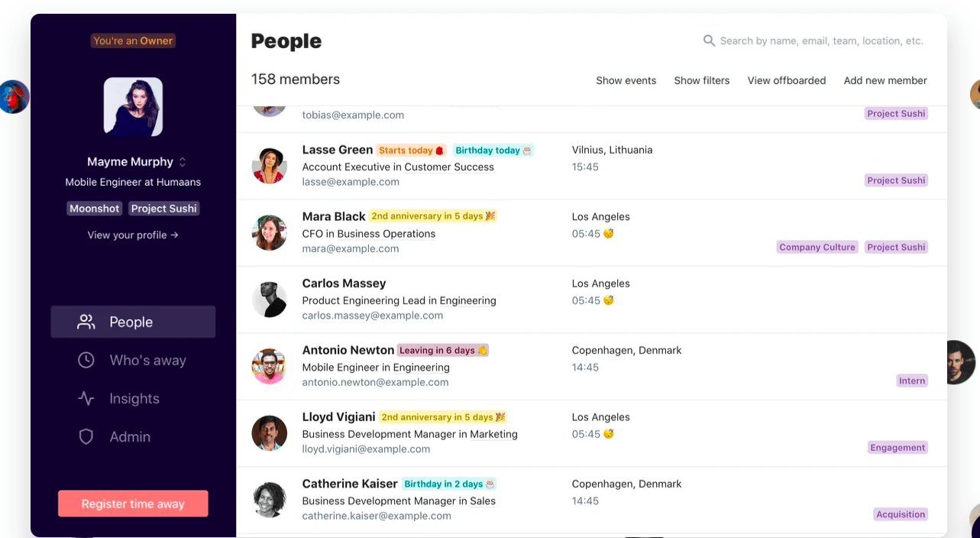Screen dimensions: 980x538
Task: Focus the people search field
Action: click(821, 41)
